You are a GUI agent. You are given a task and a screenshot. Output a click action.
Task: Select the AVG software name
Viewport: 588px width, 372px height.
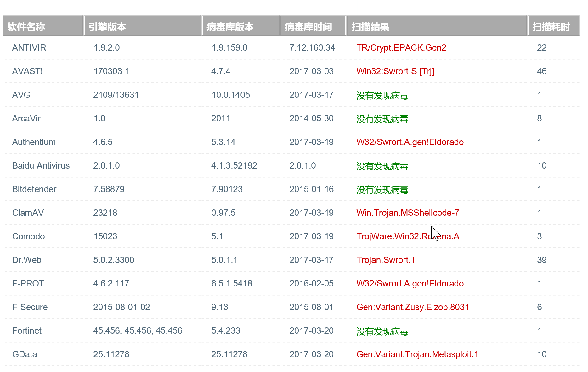21,95
